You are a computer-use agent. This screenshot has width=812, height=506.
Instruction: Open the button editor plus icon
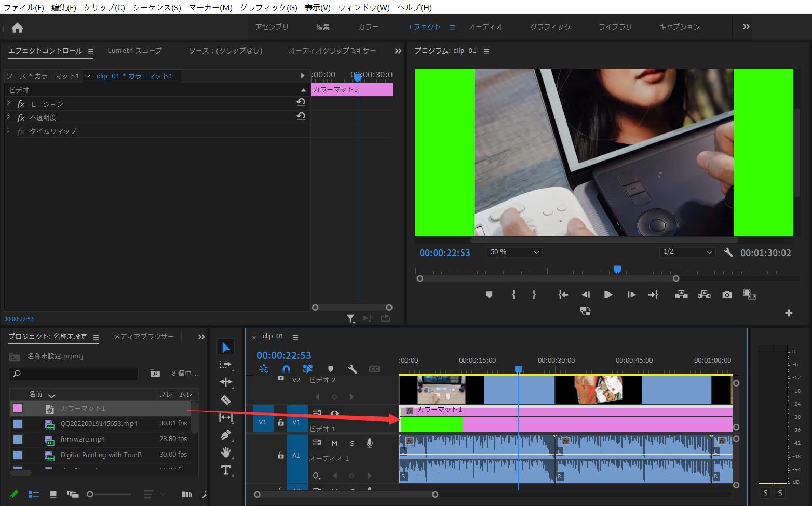[789, 313]
